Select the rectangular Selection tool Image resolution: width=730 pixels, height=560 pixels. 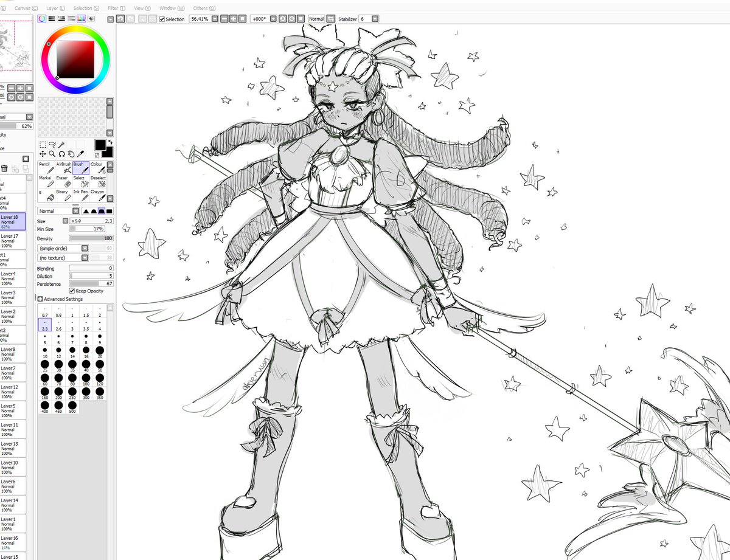tap(42, 145)
